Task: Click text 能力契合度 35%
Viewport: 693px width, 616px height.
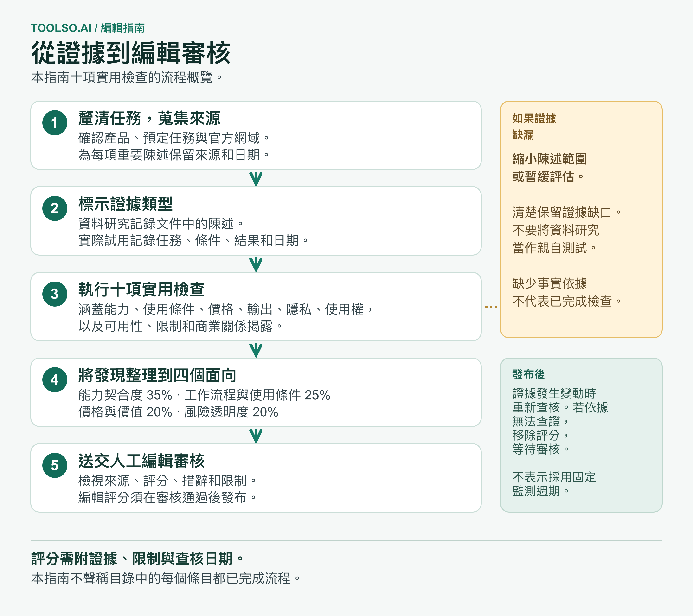Action: point(125,395)
